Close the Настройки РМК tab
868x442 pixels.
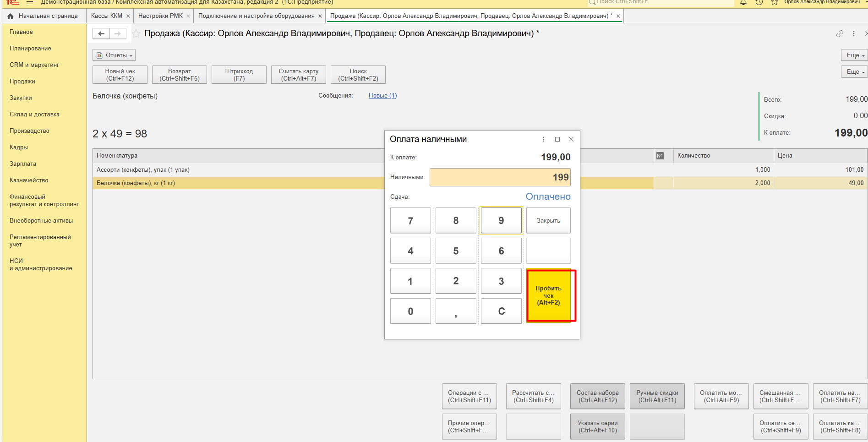[x=188, y=16]
